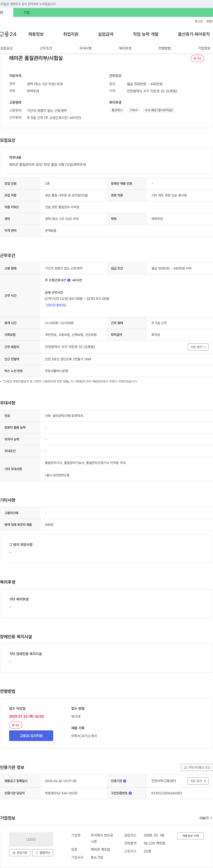Click the 레미콘 제조업 industry value

pyautogui.click(x=101, y=850)
